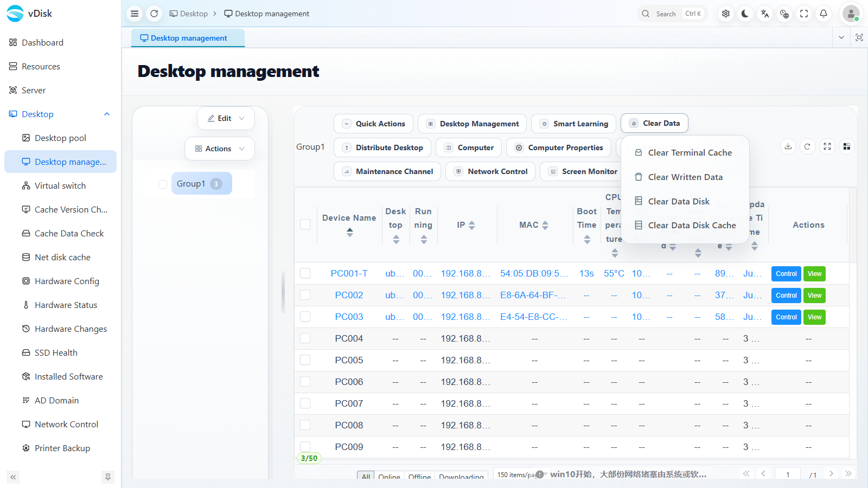
Task: Refresh table with circular arrow icon
Action: coord(807,146)
